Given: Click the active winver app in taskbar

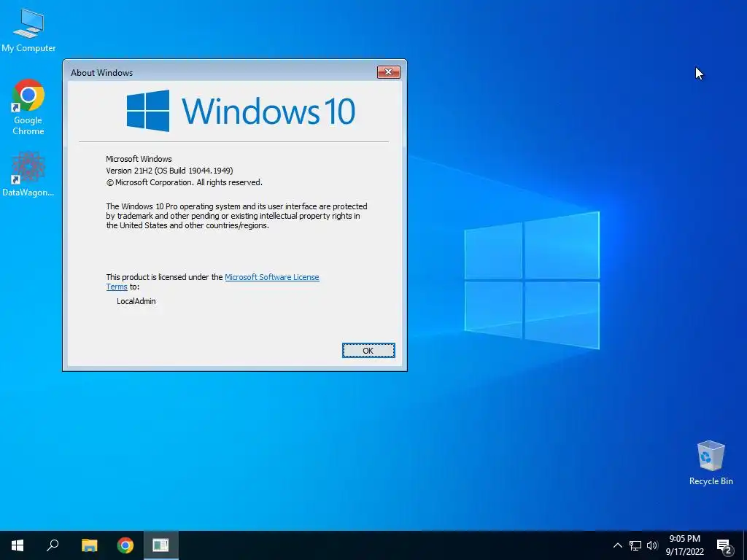Looking at the screenshot, I should pyautogui.click(x=160, y=545).
